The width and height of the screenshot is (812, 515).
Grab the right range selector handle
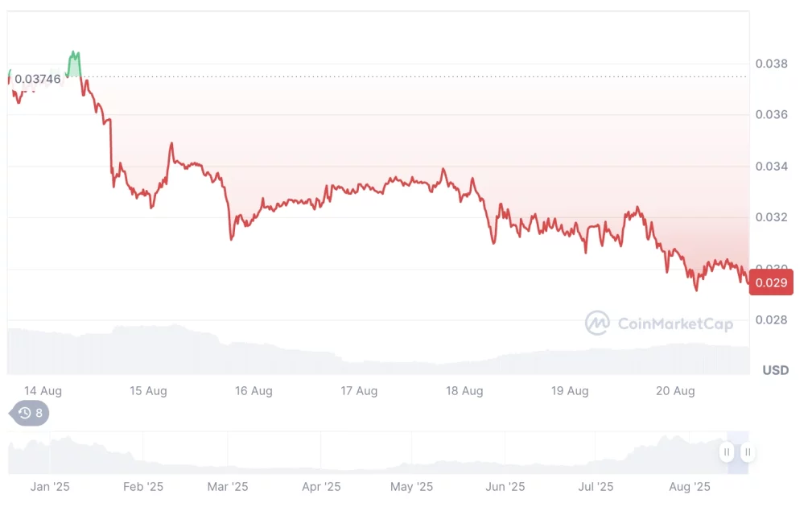748,452
